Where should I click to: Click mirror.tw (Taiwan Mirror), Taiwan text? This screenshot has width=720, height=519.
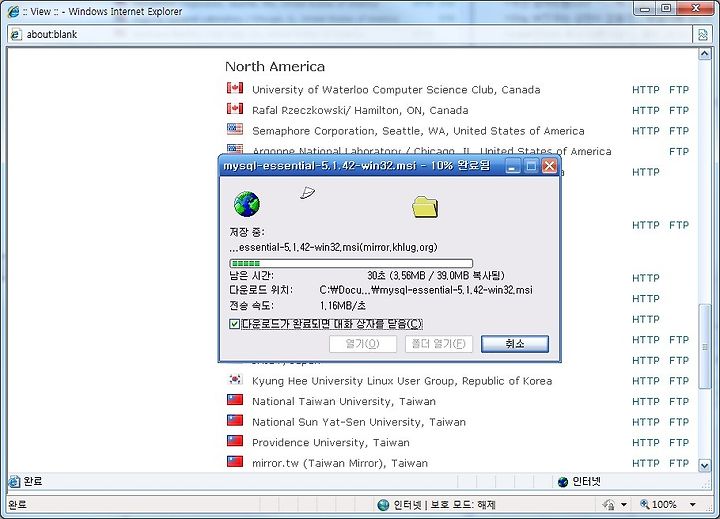(340, 463)
